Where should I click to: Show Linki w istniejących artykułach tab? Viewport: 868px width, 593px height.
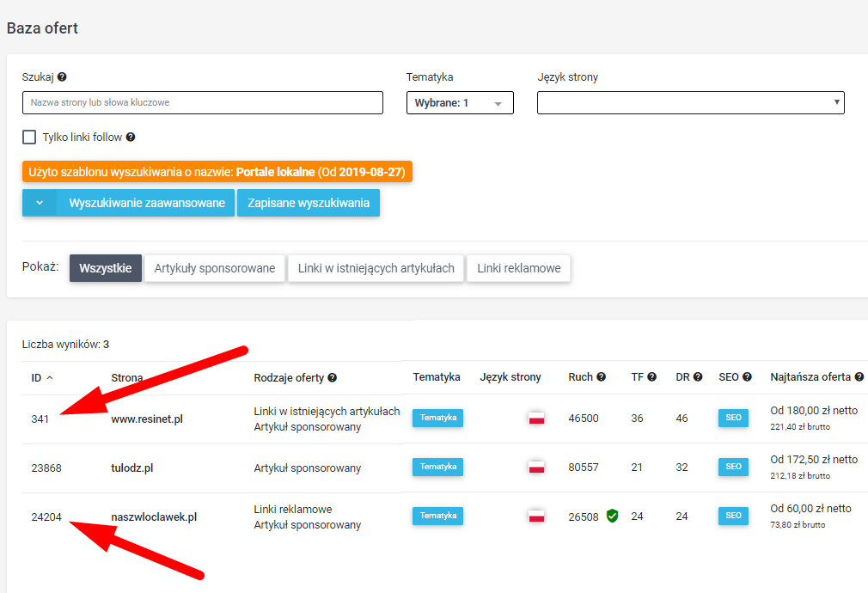click(376, 268)
